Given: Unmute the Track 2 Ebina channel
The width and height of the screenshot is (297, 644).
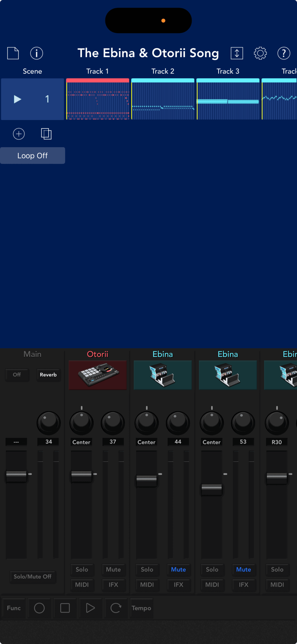Looking at the screenshot, I should tap(178, 570).
